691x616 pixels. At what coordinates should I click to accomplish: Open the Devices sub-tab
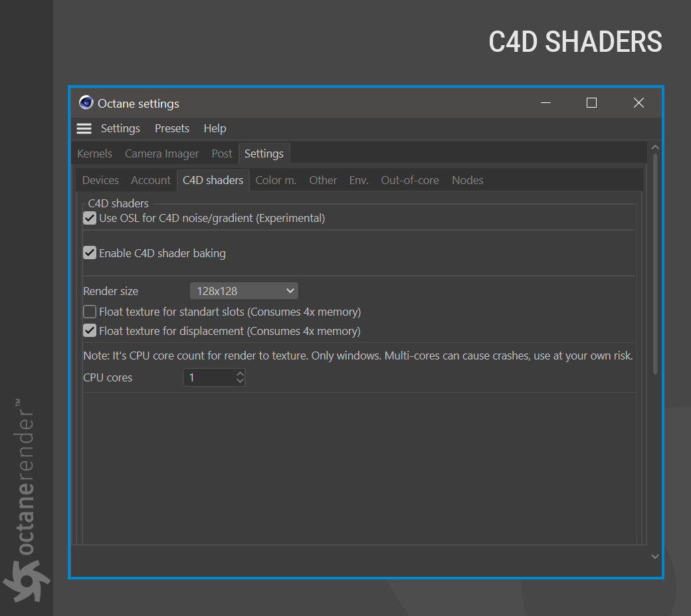[100, 180]
